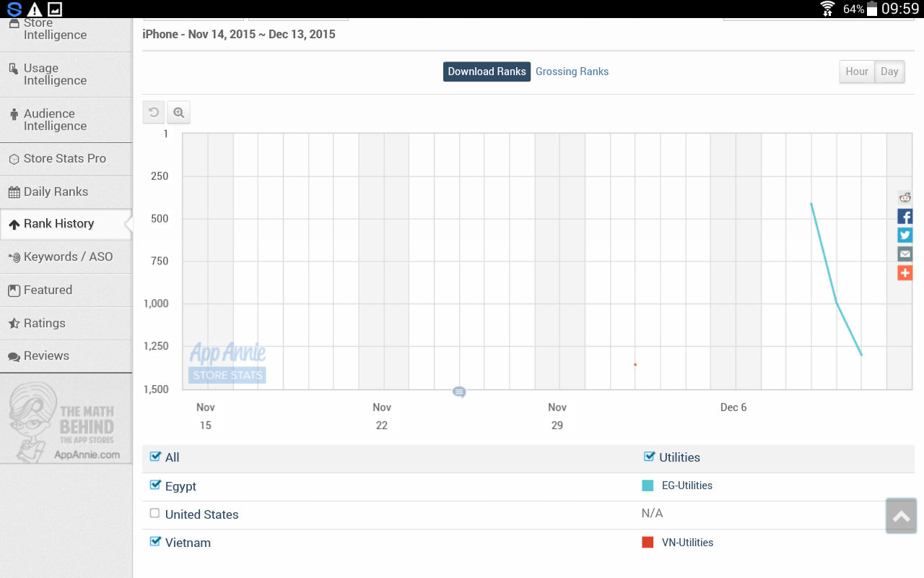Click the Store Intelligence briefcase icon

(x=14, y=24)
